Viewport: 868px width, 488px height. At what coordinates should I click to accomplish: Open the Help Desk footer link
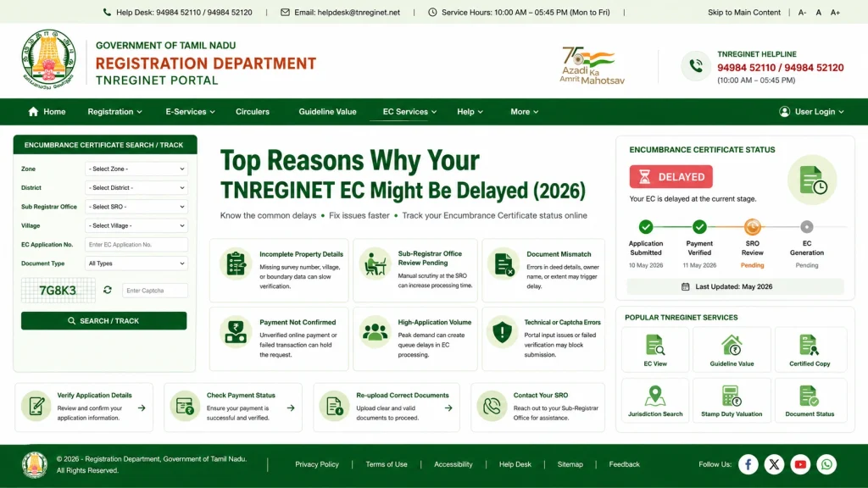coord(515,464)
